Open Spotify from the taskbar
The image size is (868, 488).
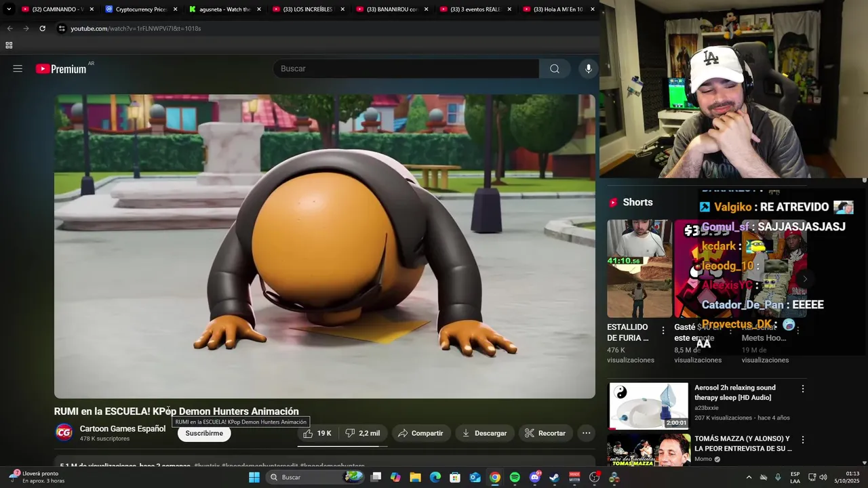click(x=515, y=477)
